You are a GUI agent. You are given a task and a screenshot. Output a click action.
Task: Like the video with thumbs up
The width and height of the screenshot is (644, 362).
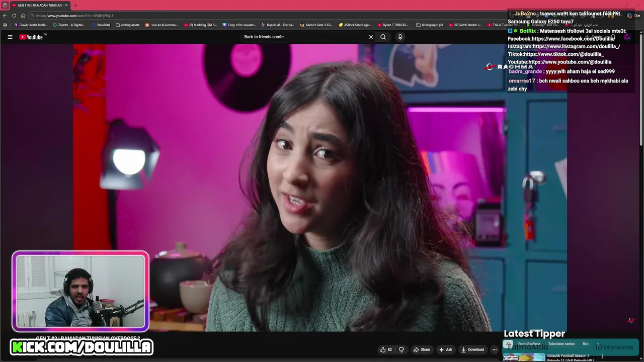coord(386,349)
